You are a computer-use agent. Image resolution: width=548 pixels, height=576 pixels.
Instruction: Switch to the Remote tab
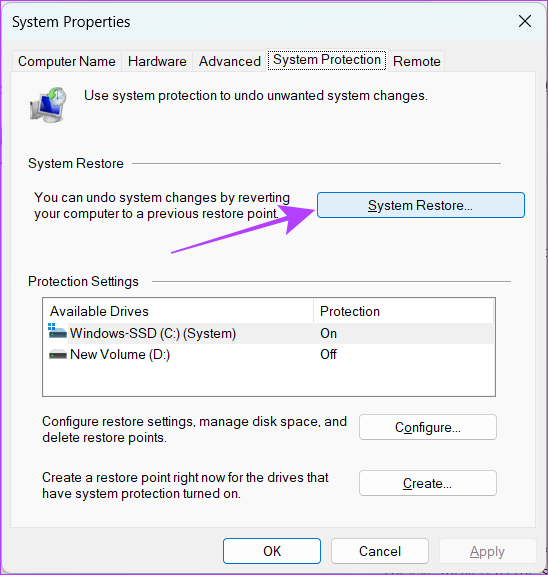(x=417, y=61)
